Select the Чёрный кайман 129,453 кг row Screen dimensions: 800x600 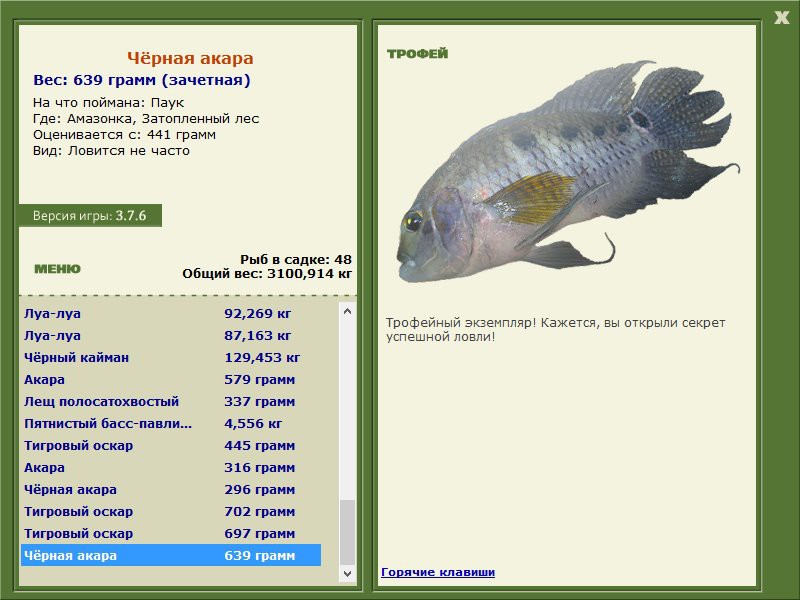171,357
